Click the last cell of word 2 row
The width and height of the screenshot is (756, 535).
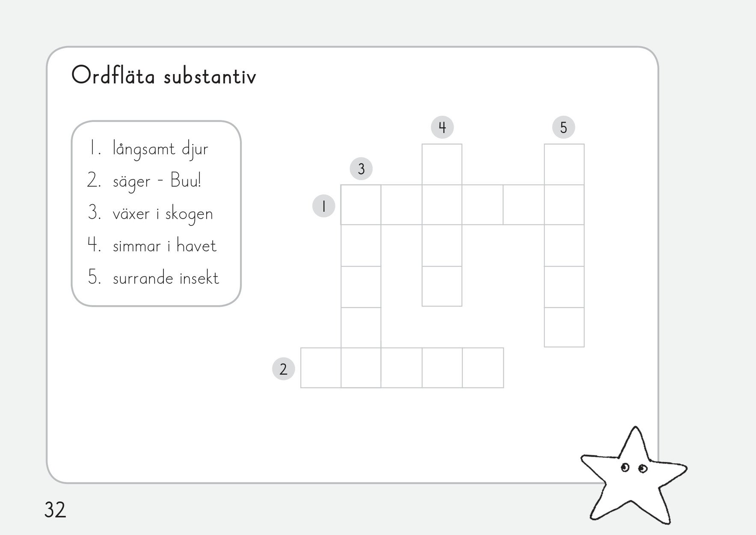click(483, 368)
